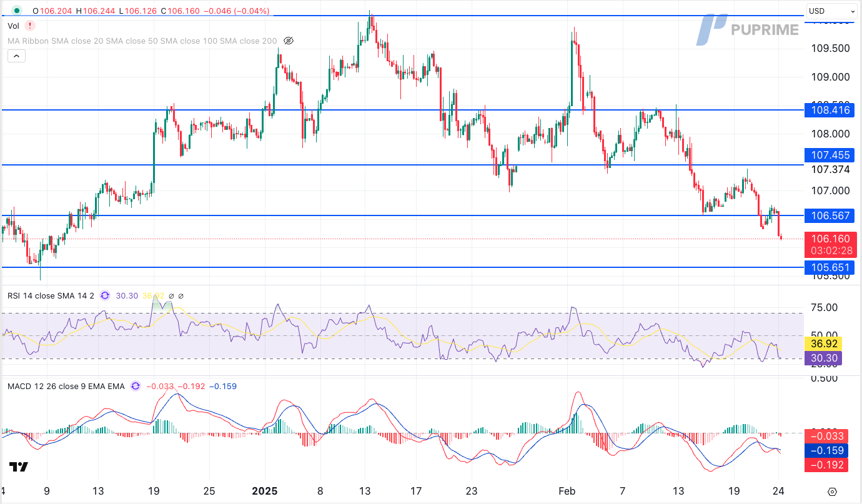Image resolution: width=862 pixels, height=504 pixels.
Task: Select the 106.567 horizontal line price label
Action: click(831, 215)
